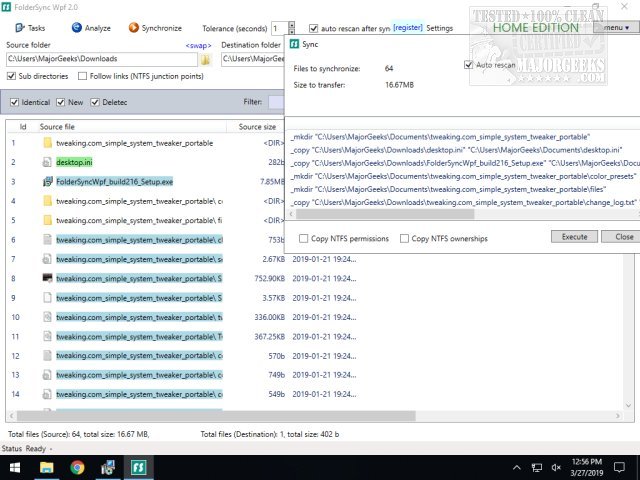640x480 pixels.
Task: Click the application icon in row 8
Action: [47, 278]
